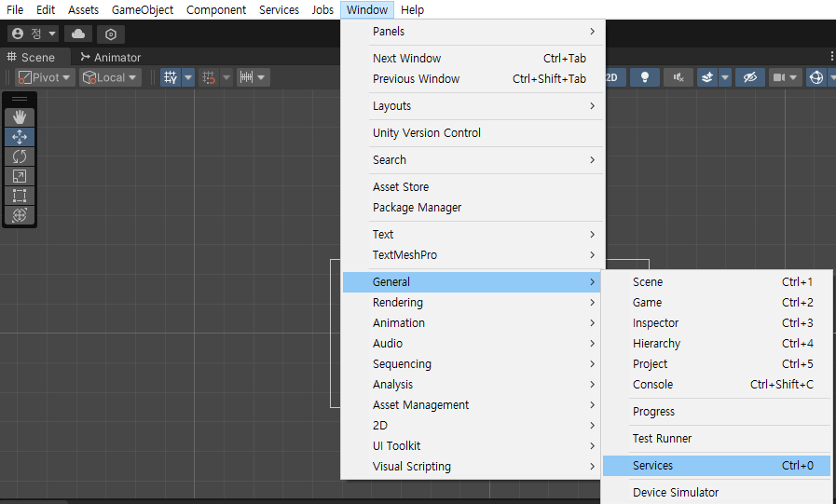Open the scene camera settings
The height and width of the screenshot is (504, 836).
(785, 77)
